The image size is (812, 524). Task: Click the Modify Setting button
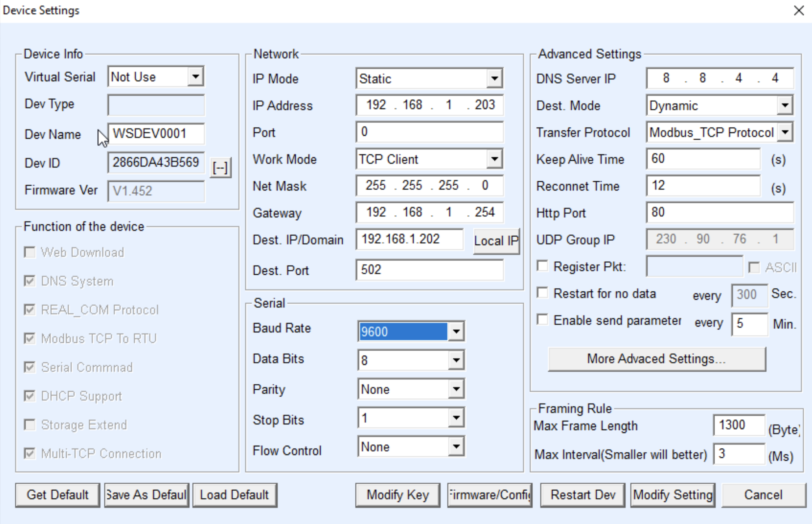673,495
